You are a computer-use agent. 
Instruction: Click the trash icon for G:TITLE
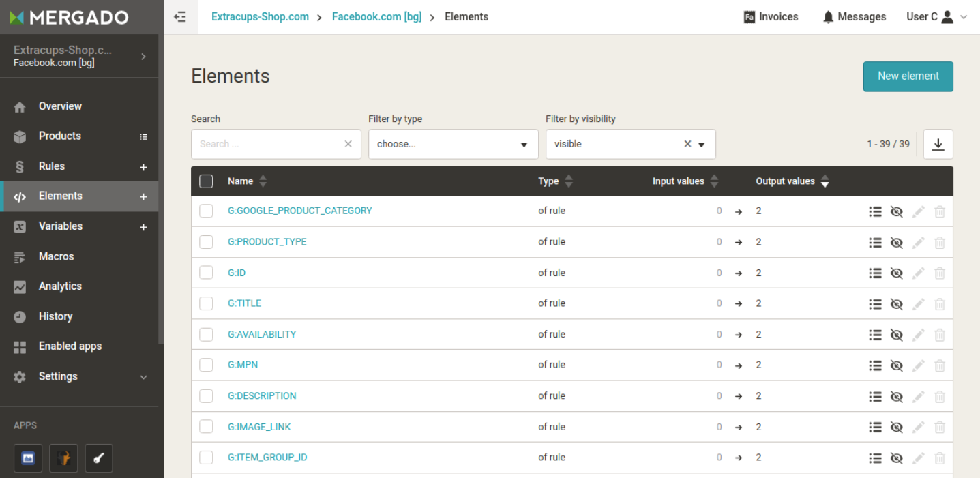tap(940, 304)
